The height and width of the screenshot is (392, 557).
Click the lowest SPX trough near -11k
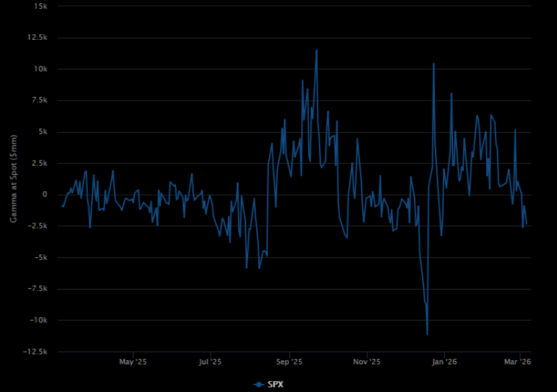pyautogui.click(x=427, y=334)
